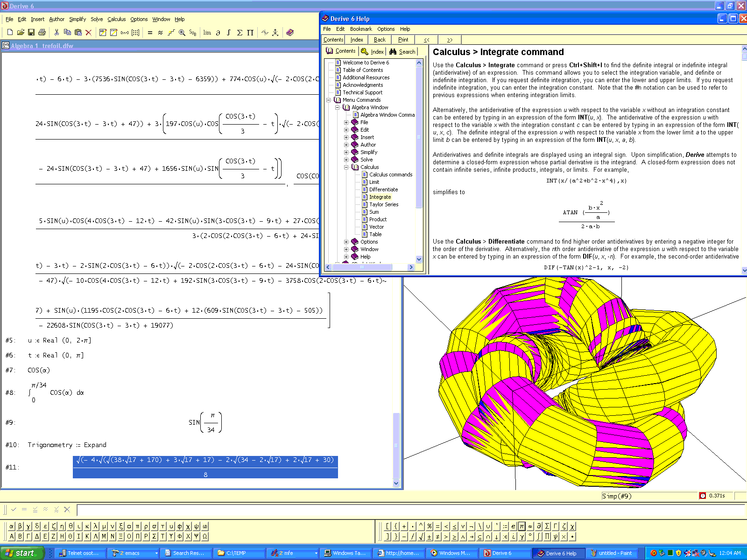Open help via purple book icon

pyautogui.click(x=290, y=33)
